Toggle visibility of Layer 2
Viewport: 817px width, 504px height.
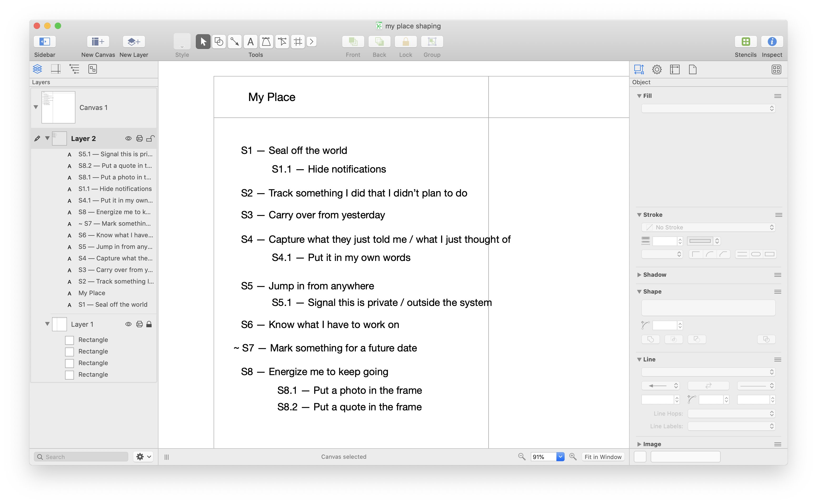tap(128, 138)
